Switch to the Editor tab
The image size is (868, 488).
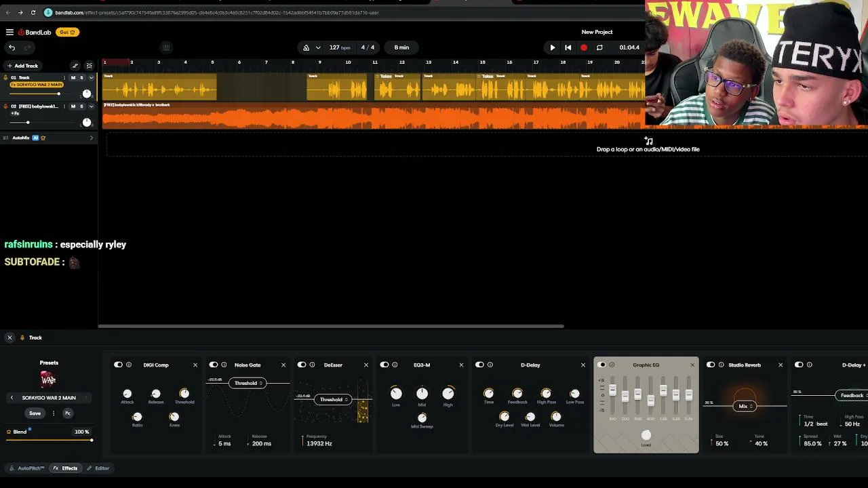(x=98, y=468)
